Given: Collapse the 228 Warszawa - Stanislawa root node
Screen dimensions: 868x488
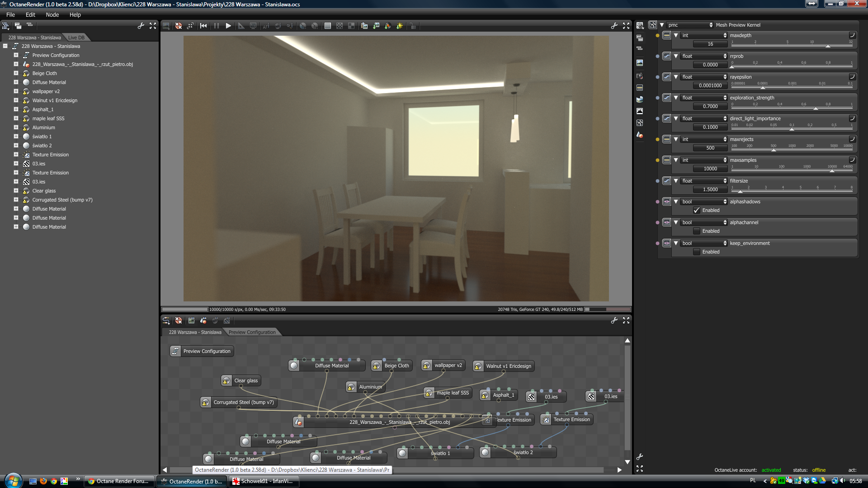Looking at the screenshot, I should (5, 46).
